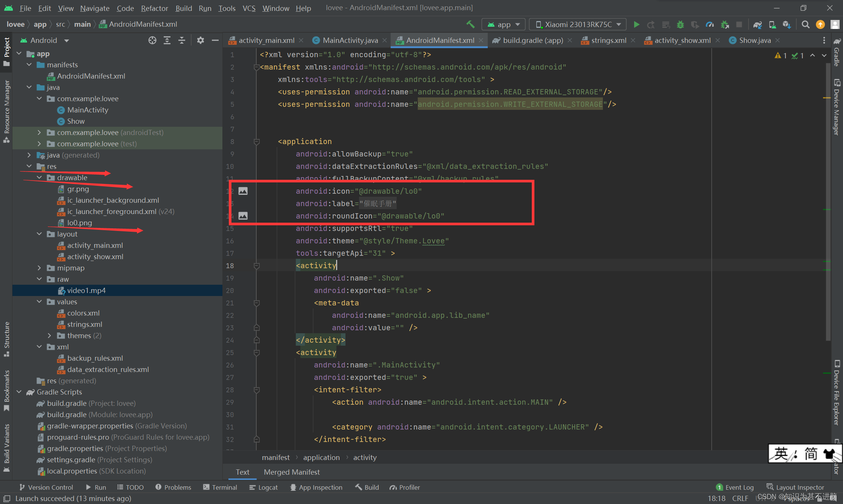
Task: Click Sync Project with Gradle Files icon
Action: tap(757, 24)
